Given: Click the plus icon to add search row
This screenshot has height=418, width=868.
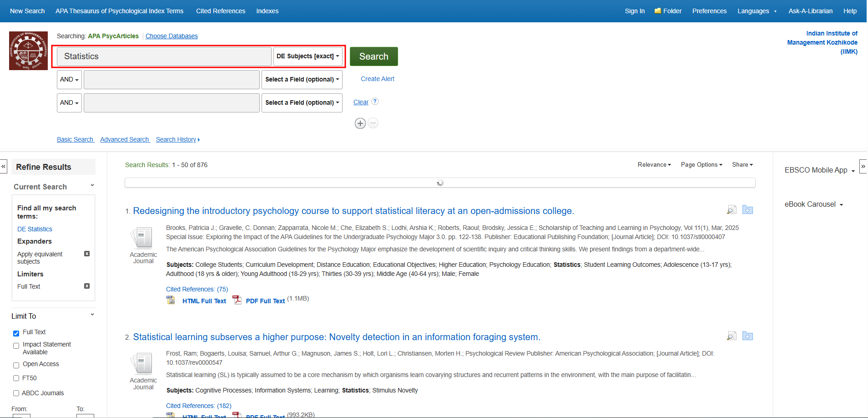Looking at the screenshot, I should tap(360, 123).
